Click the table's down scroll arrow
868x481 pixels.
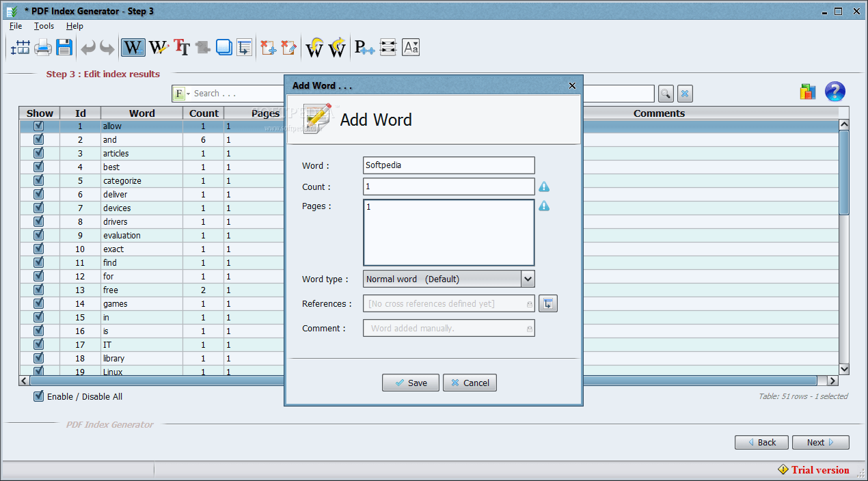[x=843, y=369]
